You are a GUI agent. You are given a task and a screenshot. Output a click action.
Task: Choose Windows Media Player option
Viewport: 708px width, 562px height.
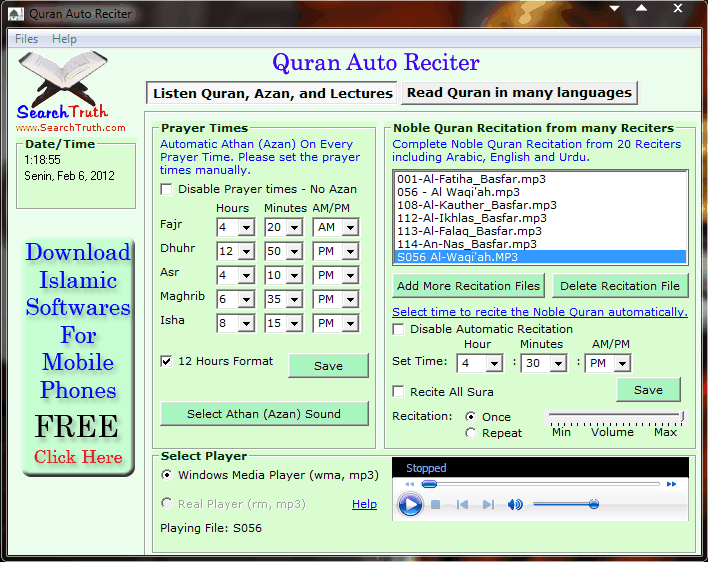click(x=167, y=475)
